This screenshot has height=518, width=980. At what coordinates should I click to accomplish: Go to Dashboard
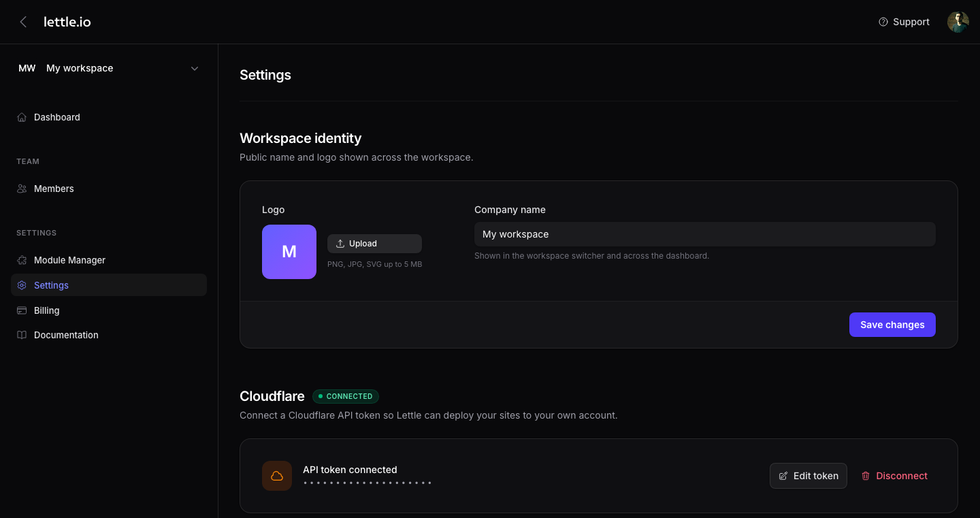click(109, 117)
